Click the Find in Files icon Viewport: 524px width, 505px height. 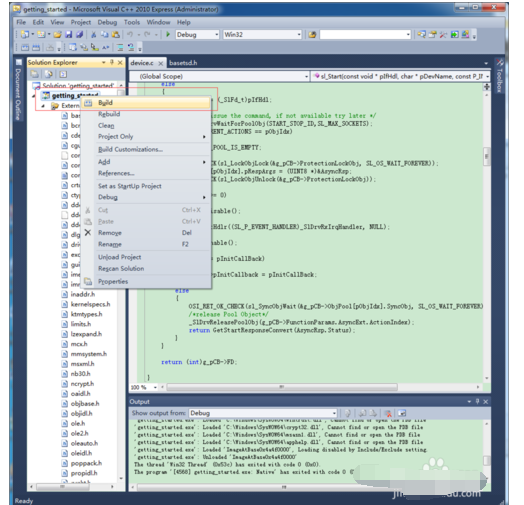[x=312, y=34]
